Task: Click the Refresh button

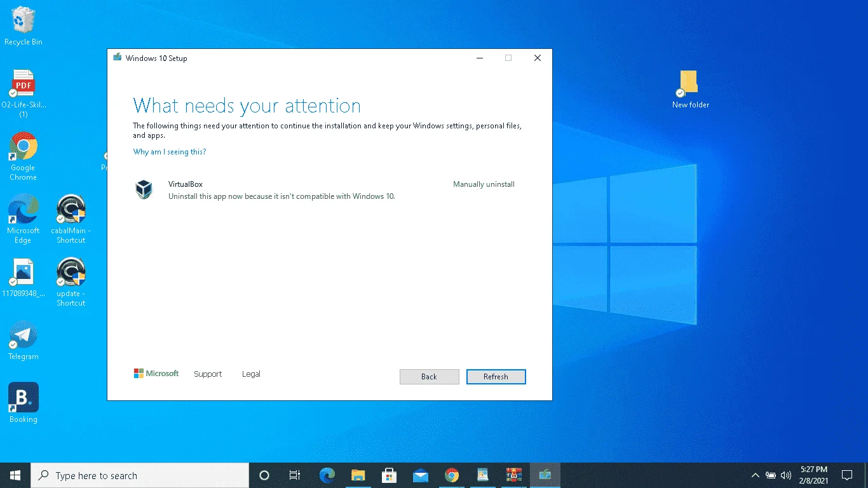Action: (x=496, y=377)
